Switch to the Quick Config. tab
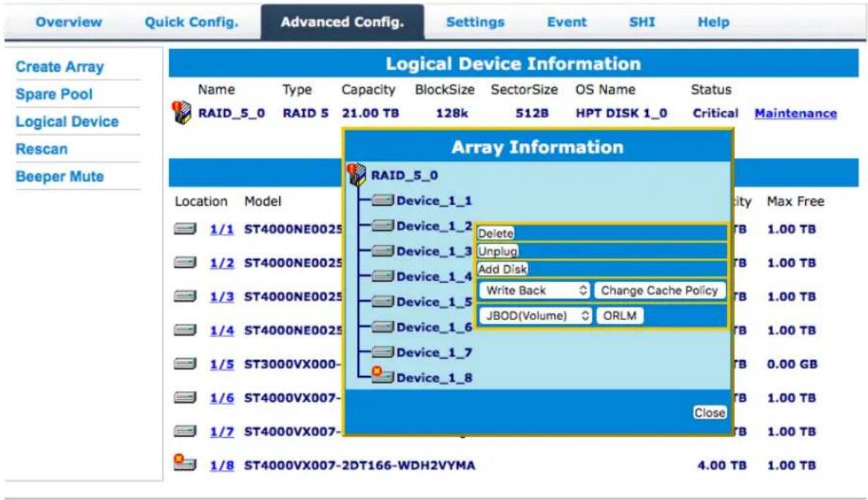 point(192,22)
